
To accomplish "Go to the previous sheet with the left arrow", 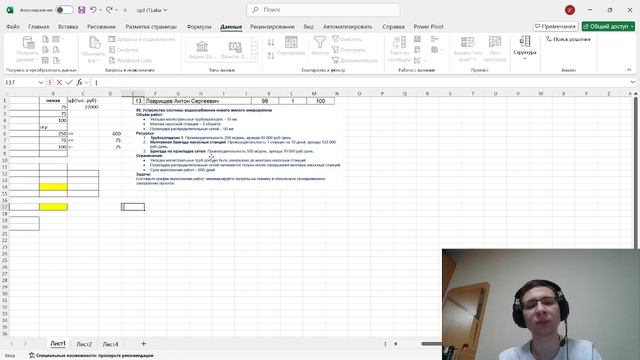I will tap(11, 344).
